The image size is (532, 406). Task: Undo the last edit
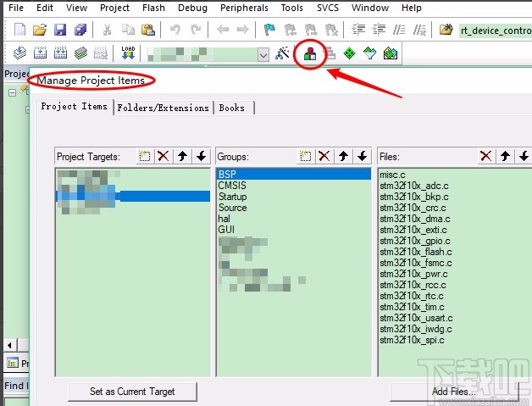175,30
